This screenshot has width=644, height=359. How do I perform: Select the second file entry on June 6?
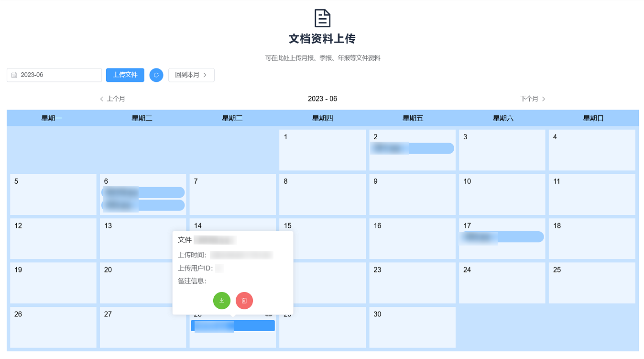142,206
